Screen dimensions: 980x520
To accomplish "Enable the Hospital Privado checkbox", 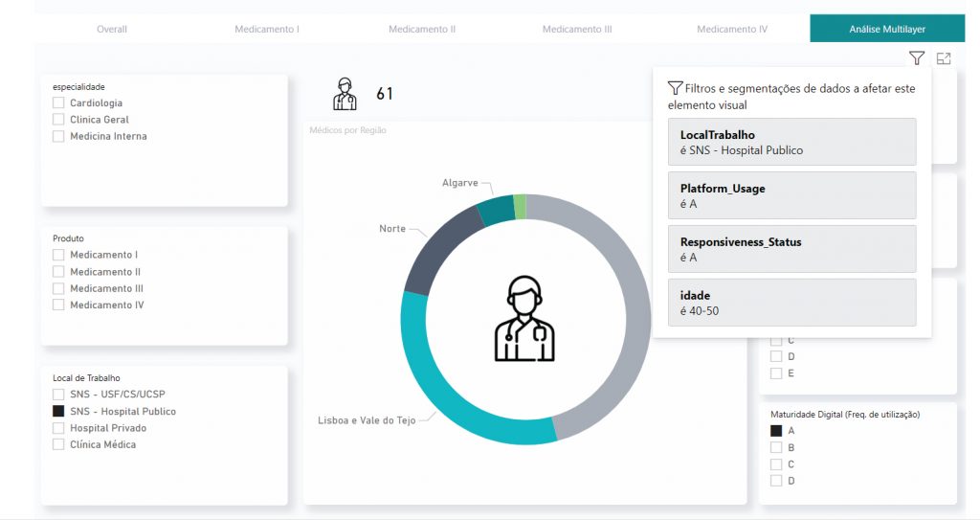I will pyautogui.click(x=59, y=428).
